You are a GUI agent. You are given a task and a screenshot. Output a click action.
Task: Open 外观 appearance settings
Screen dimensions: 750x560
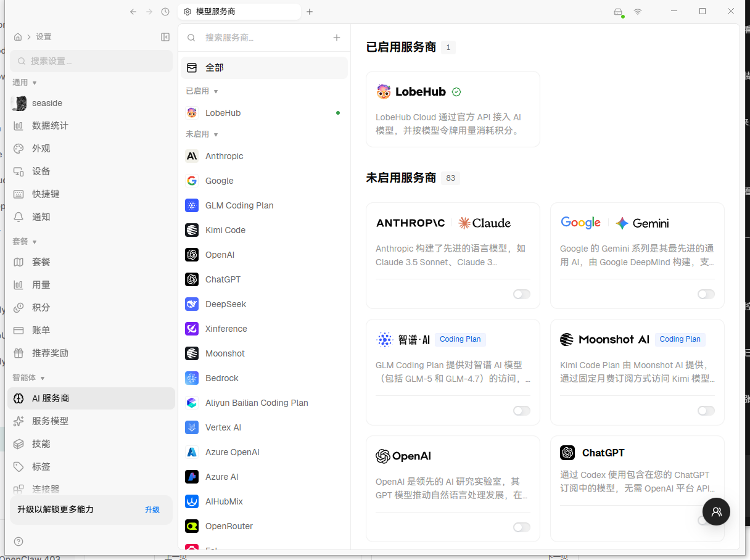click(x=91, y=149)
